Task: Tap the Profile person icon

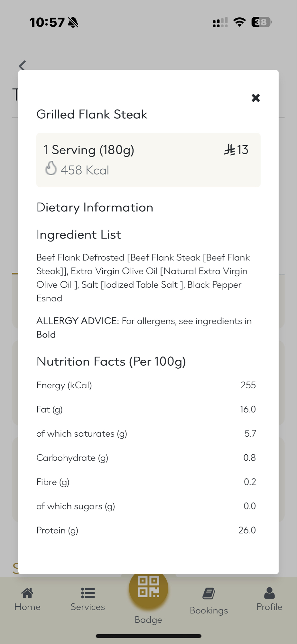Action: coord(269,593)
